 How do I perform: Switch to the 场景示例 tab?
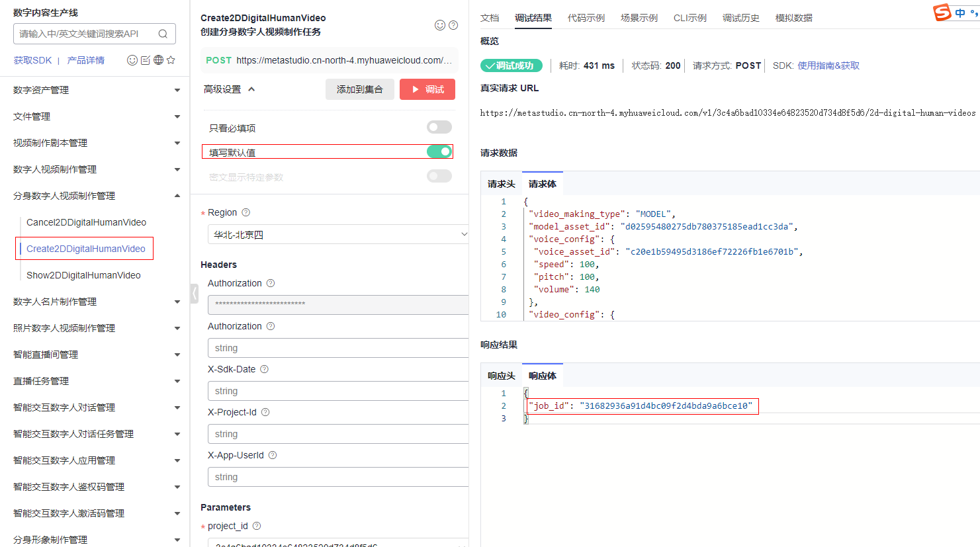pos(639,18)
